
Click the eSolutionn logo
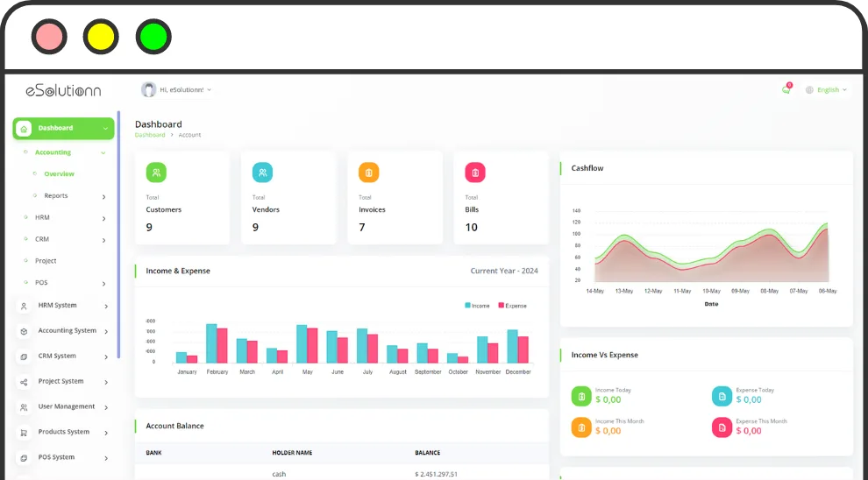point(64,90)
